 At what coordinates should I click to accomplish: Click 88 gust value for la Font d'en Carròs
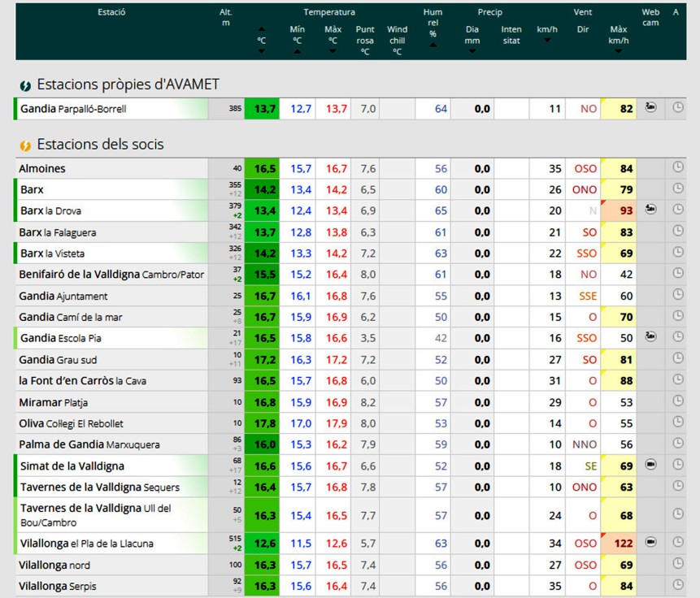(x=626, y=381)
